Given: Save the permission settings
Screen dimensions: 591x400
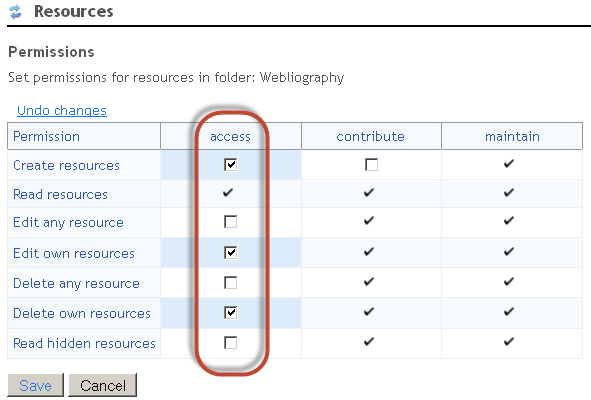Looking at the screenshot, I should [x=35, y=385].
